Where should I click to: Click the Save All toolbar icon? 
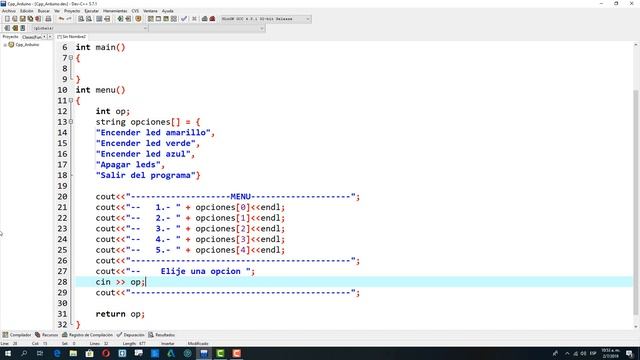30,19
